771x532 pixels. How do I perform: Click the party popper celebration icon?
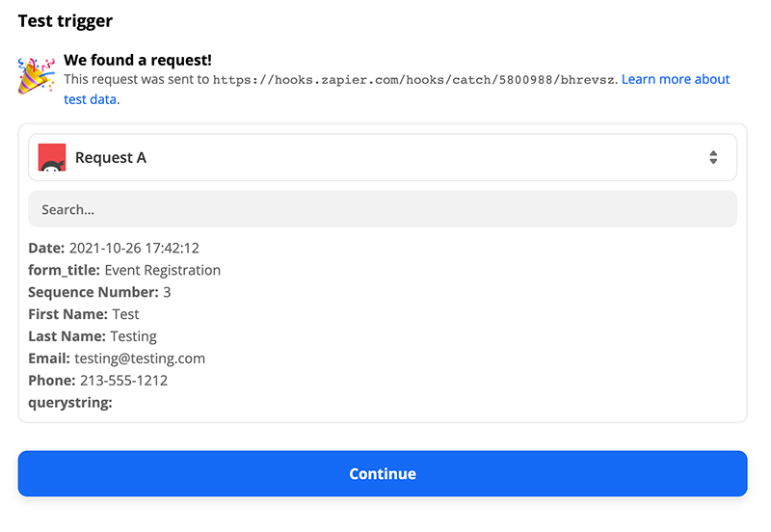click(x=37, y=75)
